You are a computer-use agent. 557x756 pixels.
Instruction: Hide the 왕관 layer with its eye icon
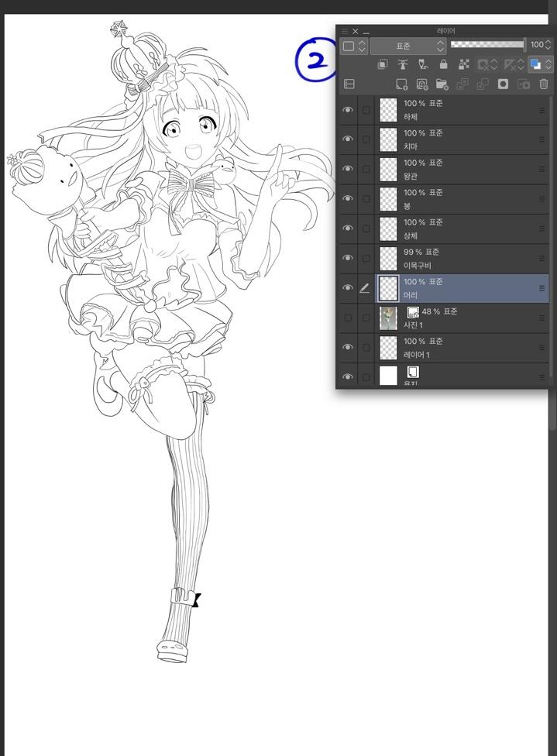pyautogui.click(x=348, y=169)
